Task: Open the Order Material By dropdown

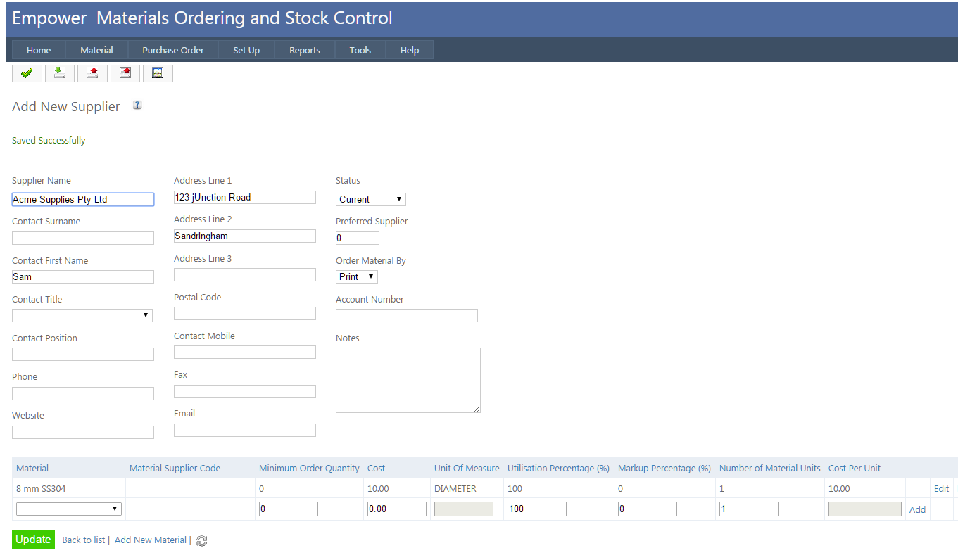Action: tap(356, 277)
